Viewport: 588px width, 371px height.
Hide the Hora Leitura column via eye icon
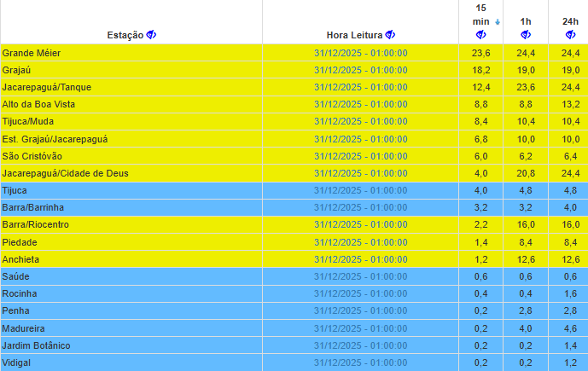(390, 35)
